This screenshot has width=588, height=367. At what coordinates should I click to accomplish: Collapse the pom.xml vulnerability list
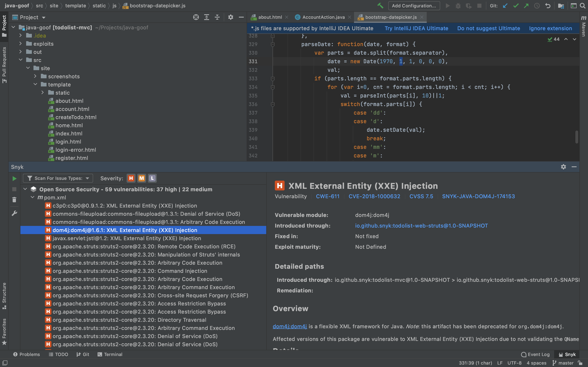point(33,197)
